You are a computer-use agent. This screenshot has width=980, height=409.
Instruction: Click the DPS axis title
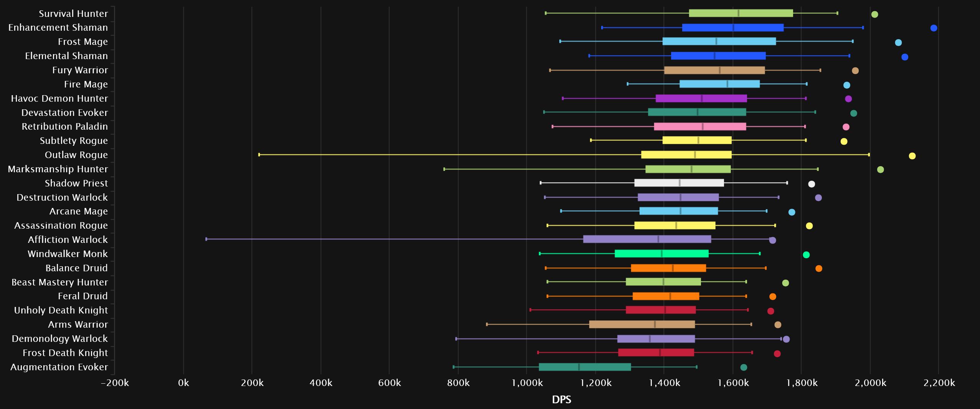tap(561, 400)
